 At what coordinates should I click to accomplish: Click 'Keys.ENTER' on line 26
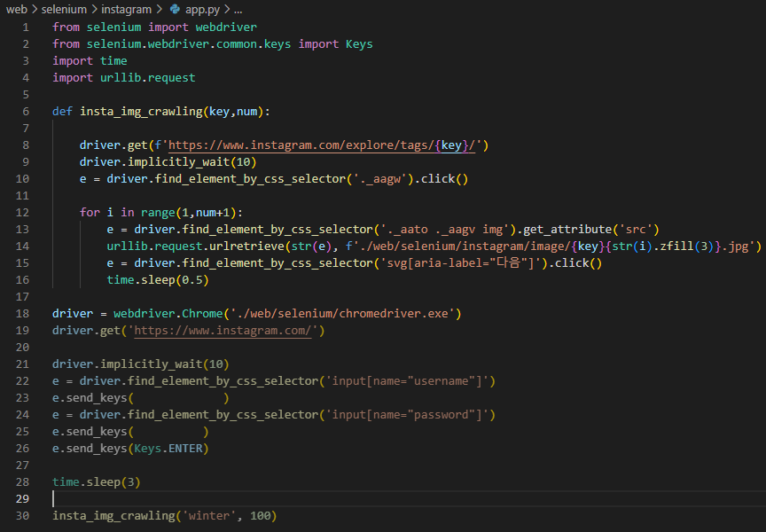pyautogui.click(x=168, y=449)
